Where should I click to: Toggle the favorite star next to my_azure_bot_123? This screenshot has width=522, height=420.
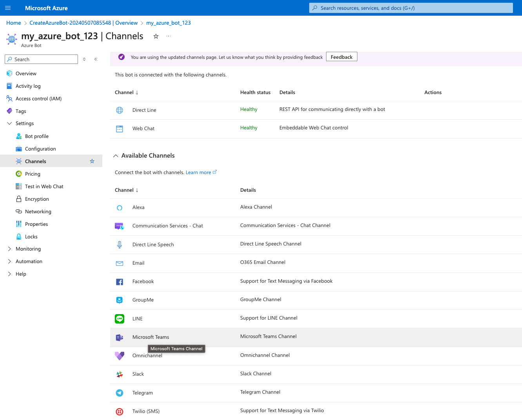coord(156,36)
